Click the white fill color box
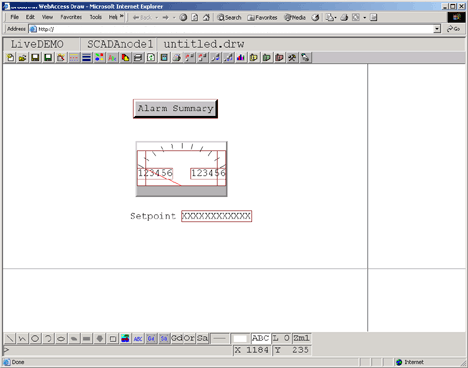 coord(240,339)
